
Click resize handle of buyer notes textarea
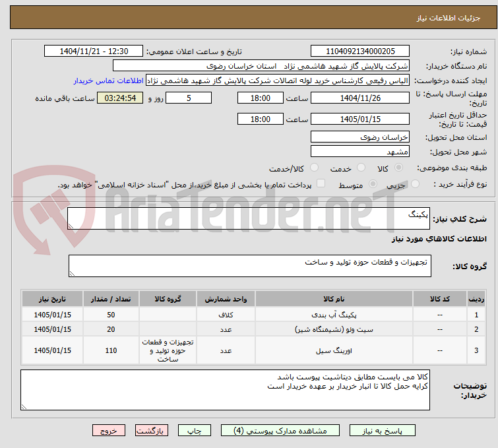pos(24,406)
